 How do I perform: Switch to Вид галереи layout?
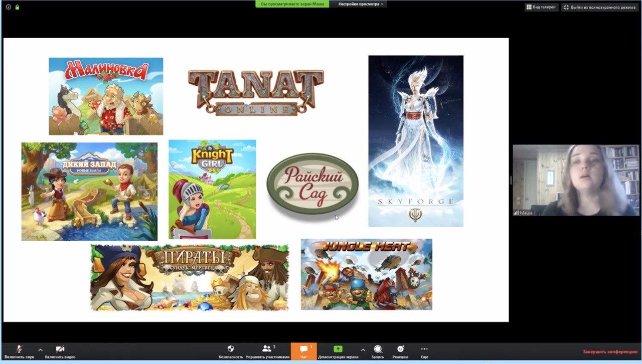(x=541, y=7)
